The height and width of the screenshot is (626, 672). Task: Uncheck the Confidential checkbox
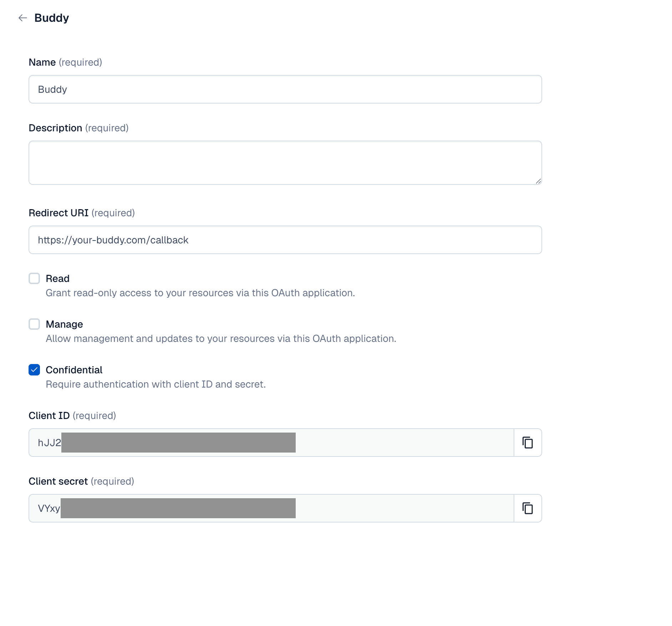coord(34,370)
